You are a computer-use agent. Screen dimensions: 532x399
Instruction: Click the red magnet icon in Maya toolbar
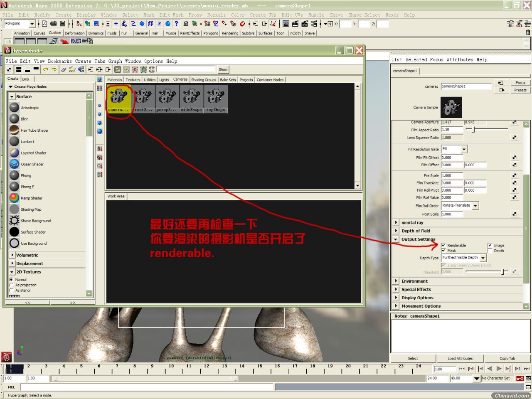tap(242, 24)
